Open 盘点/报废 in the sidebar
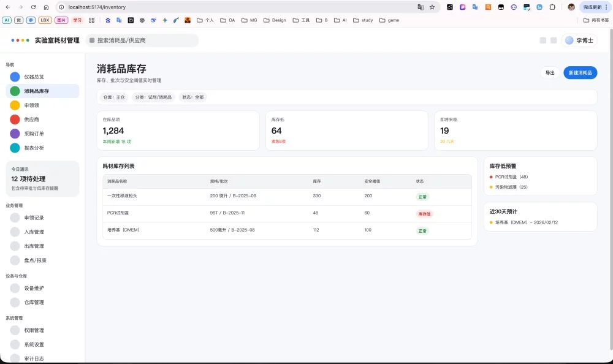 coord(42,260)
